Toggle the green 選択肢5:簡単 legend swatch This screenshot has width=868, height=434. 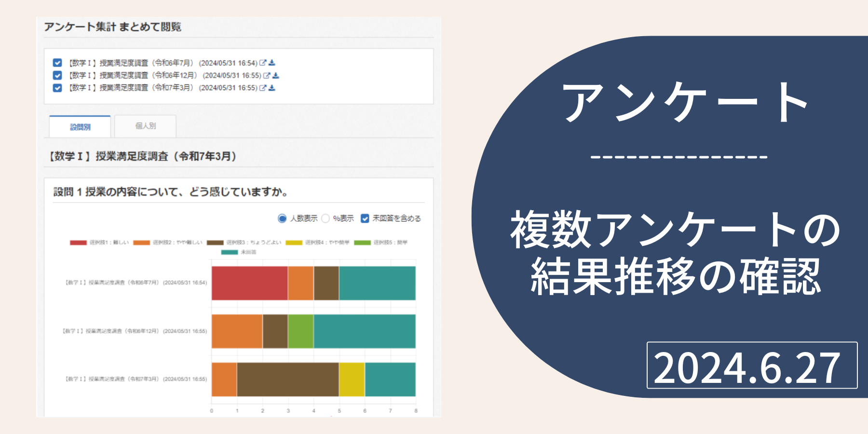pos(363,243)
